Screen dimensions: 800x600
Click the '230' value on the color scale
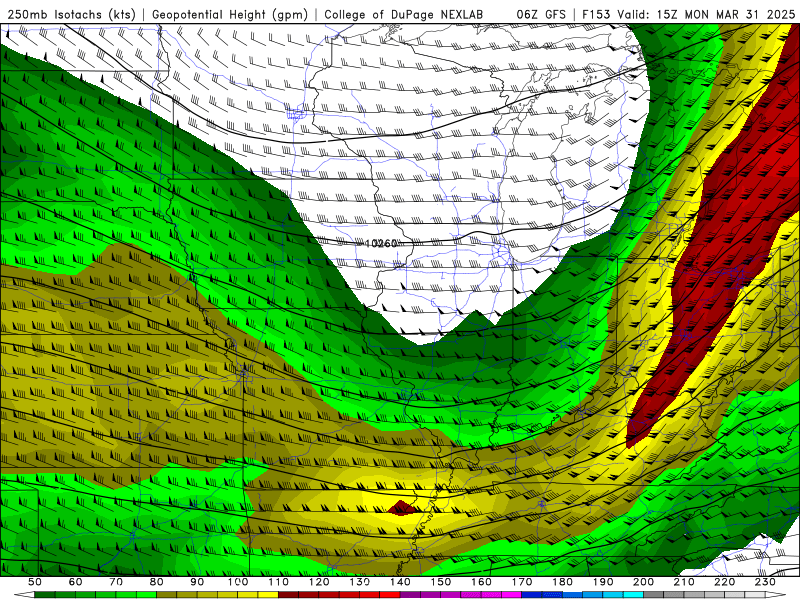coord(766,582)
